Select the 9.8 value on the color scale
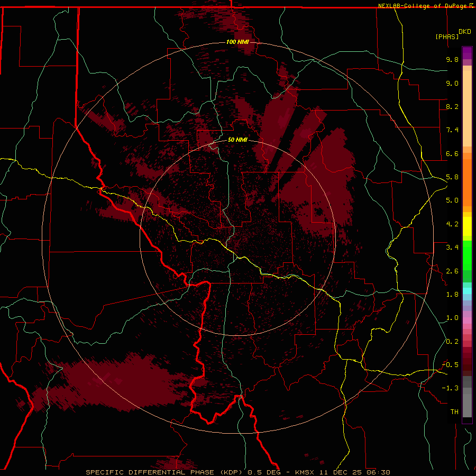 tap(452, 59)
